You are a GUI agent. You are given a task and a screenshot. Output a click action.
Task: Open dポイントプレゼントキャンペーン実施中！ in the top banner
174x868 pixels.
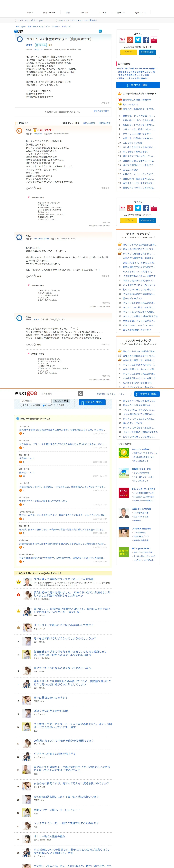click(77, 20)
